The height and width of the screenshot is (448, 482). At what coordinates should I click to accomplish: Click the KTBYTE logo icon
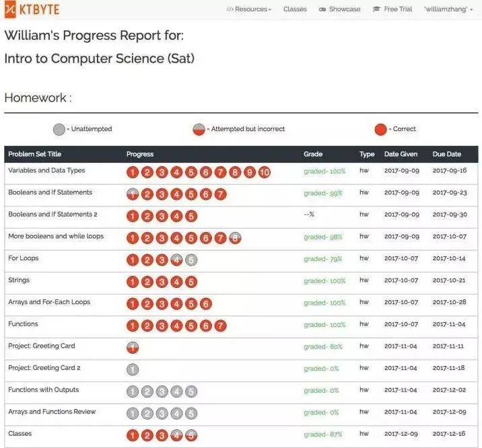click(x=10, y=9)
